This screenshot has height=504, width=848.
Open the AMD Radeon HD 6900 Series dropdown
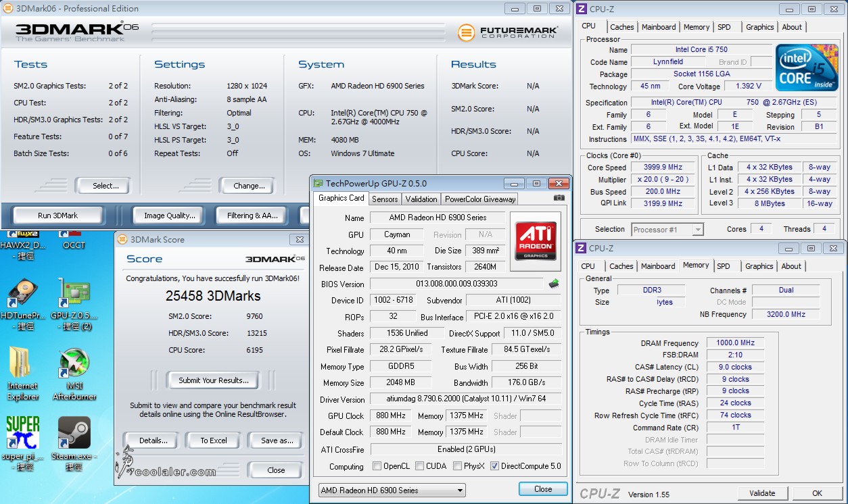pyautogui.click(x=392, y=490)
